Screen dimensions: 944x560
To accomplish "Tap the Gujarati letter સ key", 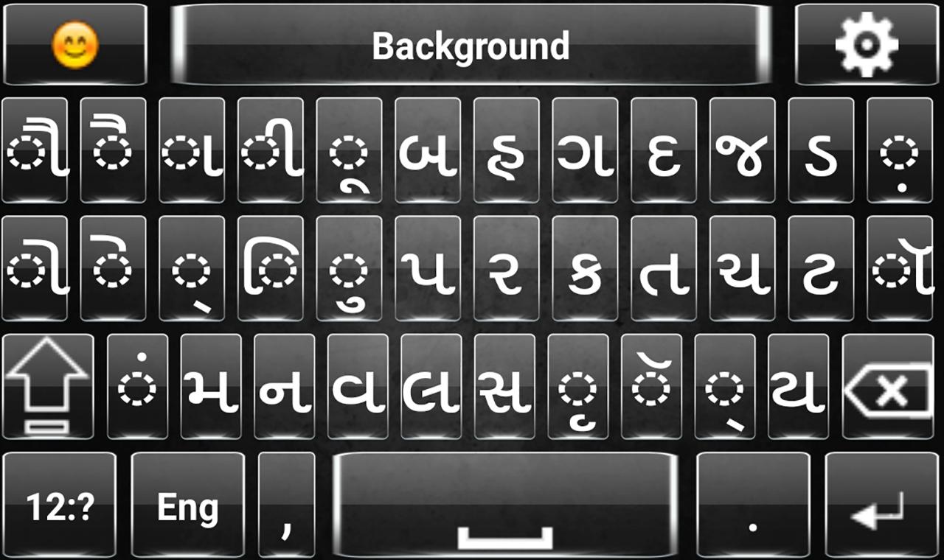I will pyautogui.click(x=505, y=387).
